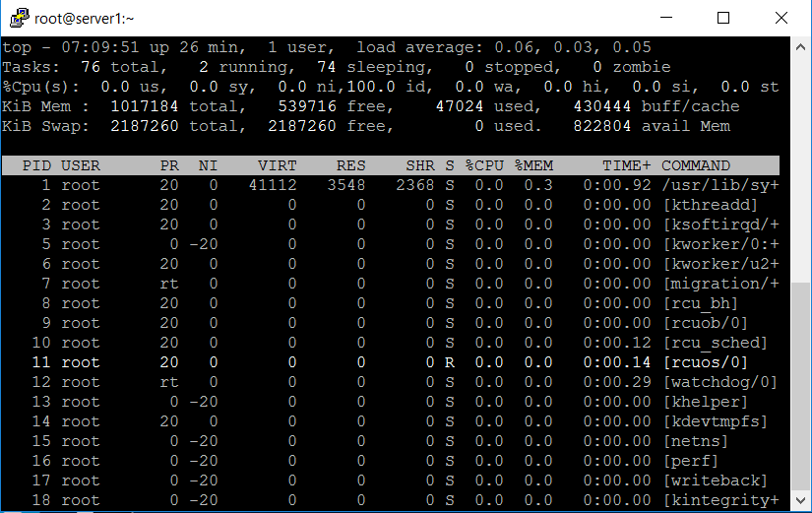This screenshot has width=812, height=513.
Task: Click the load average text
Action: pos(503,47)
